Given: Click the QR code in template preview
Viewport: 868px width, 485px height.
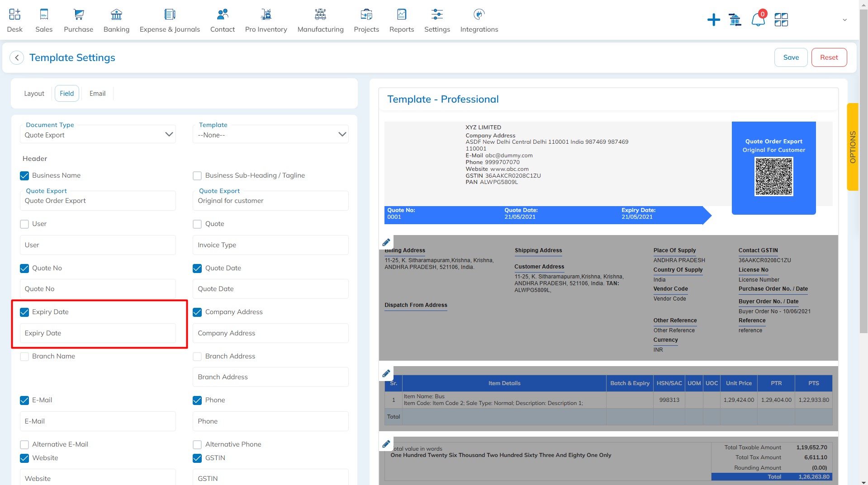Looking at the screenshot, I should [x=773, y=176].
